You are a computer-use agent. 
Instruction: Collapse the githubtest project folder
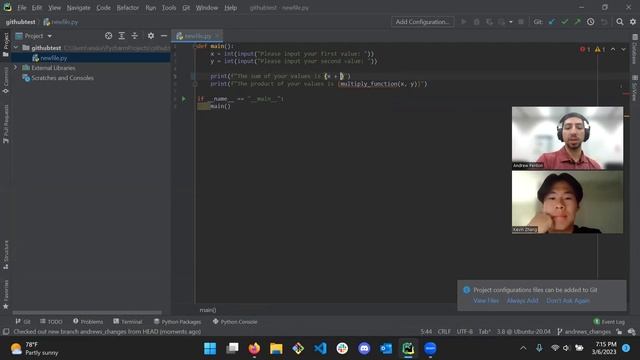[16, 48]
